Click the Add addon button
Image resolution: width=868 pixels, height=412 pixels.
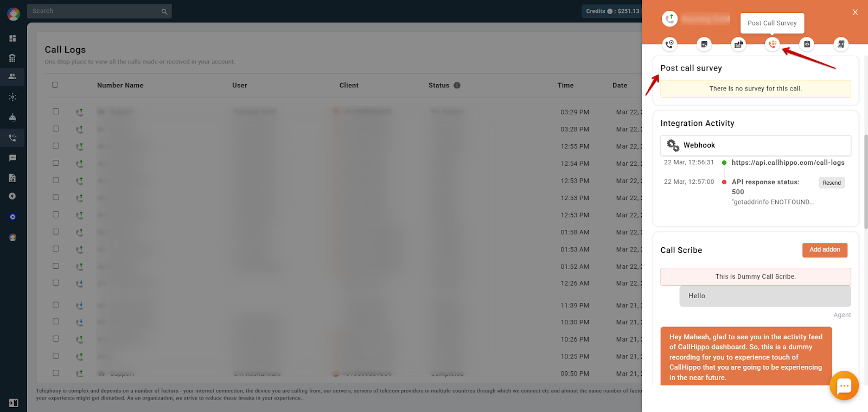pyautogui.click(x=825, y=250)
